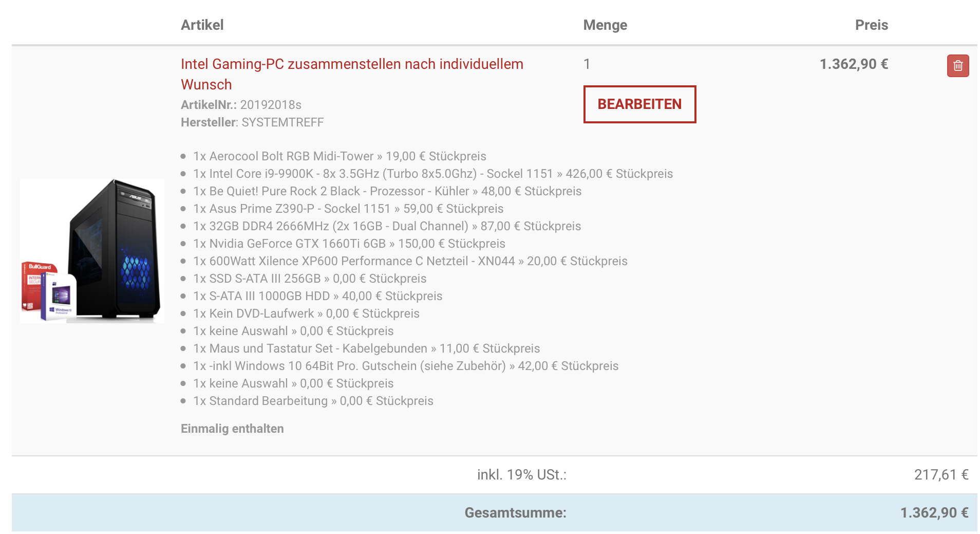The height and width of the screenshot is (534, 980).
Task: Open the Intel Gaming-PC zusammenstellen product link
Action: (x=352, y=74)
